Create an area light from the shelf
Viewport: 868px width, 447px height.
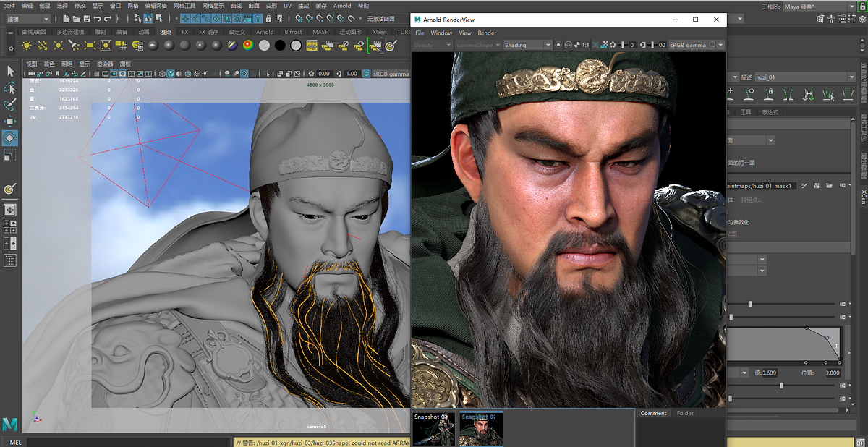(90, 45)
